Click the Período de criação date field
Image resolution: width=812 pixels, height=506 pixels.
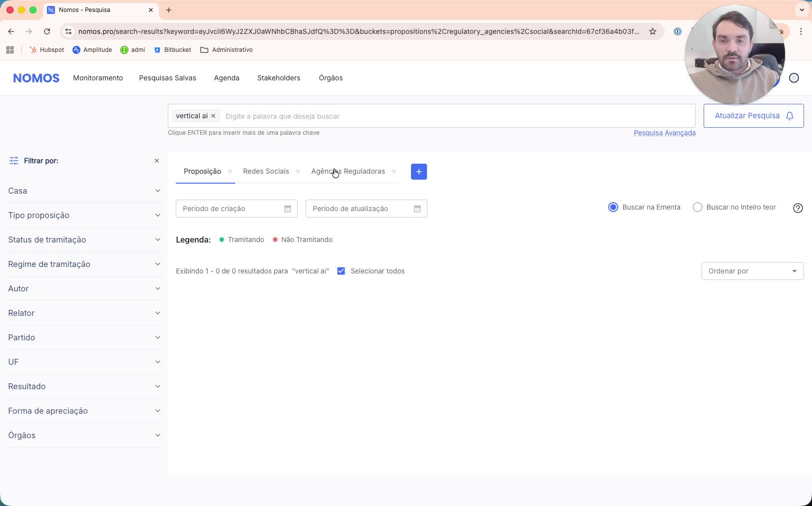pos(237,209)
